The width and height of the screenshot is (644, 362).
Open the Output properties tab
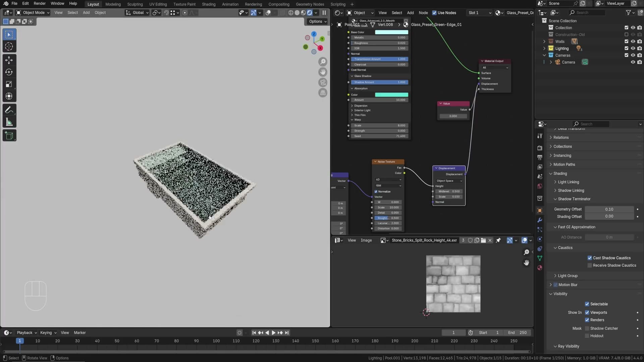tap(540, 157)
